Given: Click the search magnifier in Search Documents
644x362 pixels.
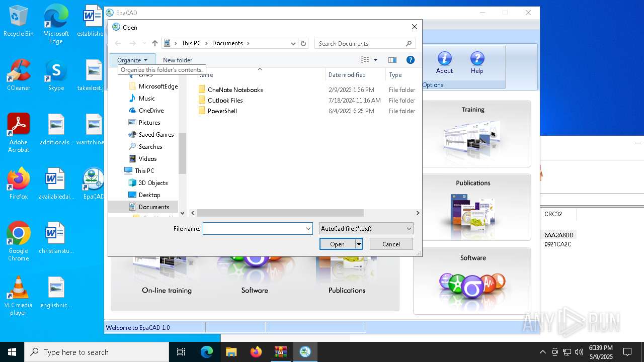Looking at the screenshot, I should pyautogui.click(x=409, y=43).
